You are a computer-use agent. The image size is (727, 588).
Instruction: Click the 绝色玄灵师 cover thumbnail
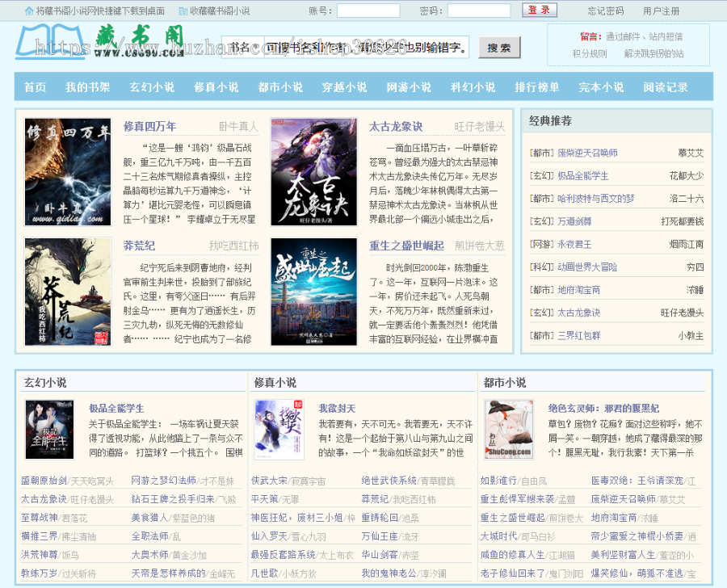[x=509, y=430]
